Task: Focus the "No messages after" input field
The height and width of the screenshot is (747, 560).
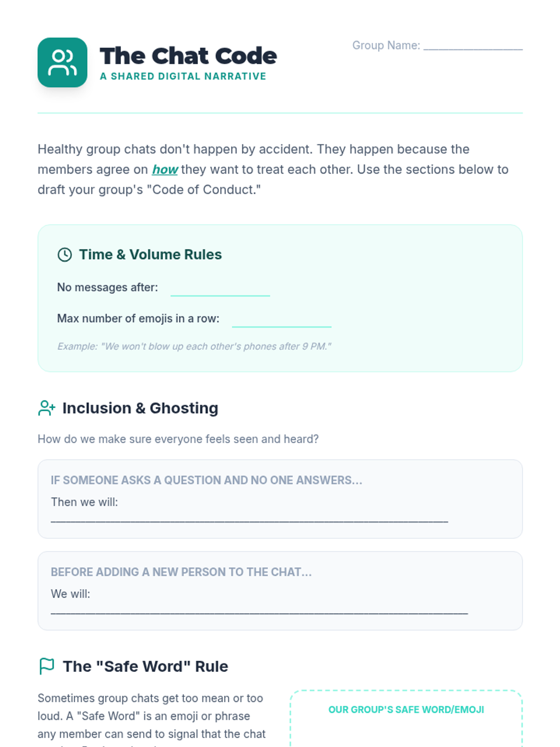Action: tap(220, 288)
